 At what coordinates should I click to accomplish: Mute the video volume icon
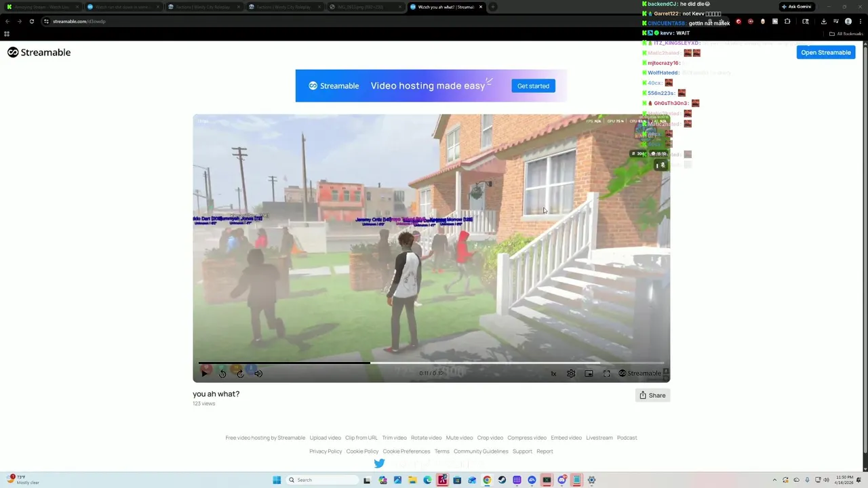pos(258,373)
